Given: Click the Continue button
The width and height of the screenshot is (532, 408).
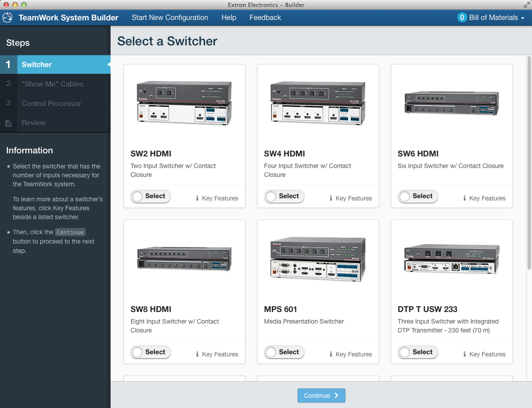Looking at the screenshot, I should pyautogui.click(x=322, y=396).
